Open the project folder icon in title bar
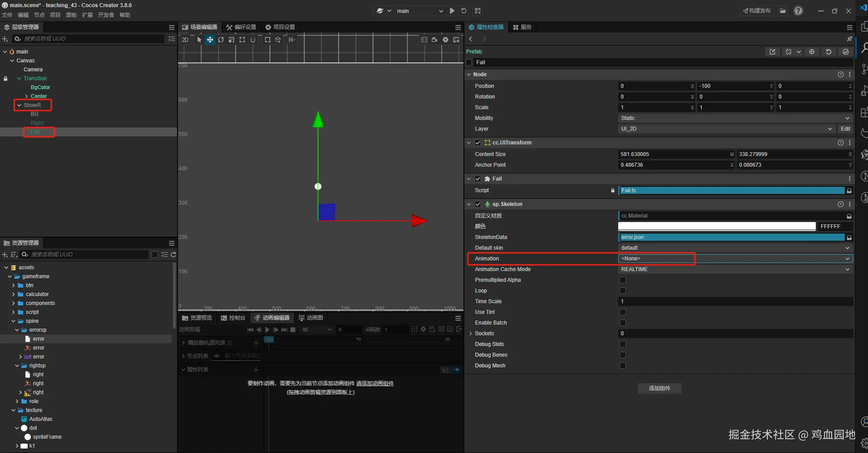This screenshot has height=453, width=868. click(783, 11)
